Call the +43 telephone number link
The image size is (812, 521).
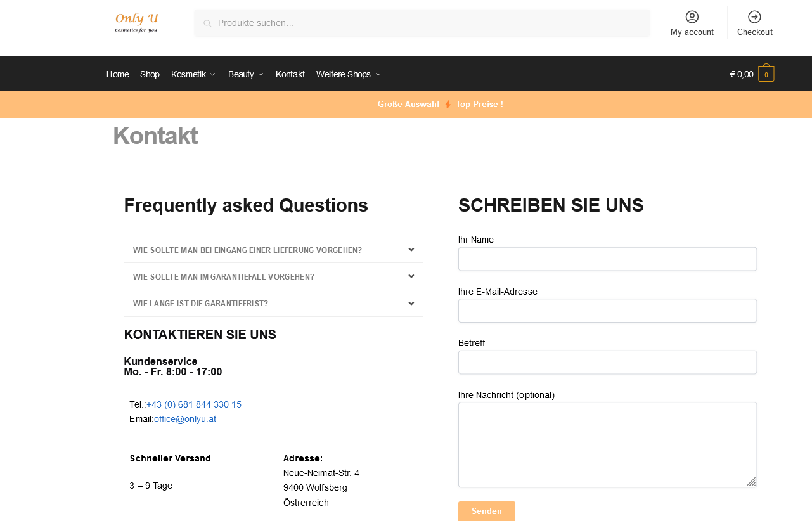pyautogui.click(x=194, y=404)
